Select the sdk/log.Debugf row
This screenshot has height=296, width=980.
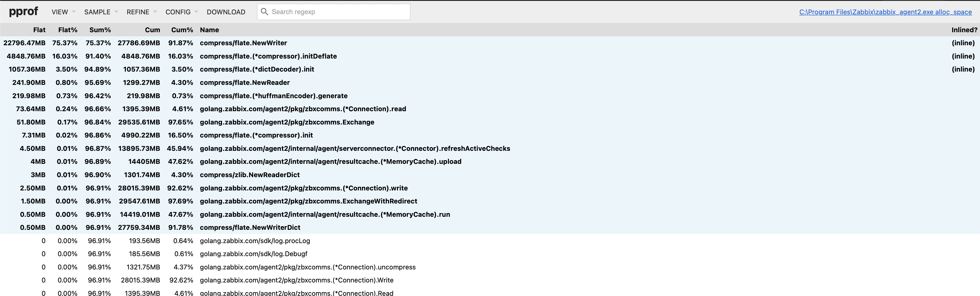tap(490, 254)
